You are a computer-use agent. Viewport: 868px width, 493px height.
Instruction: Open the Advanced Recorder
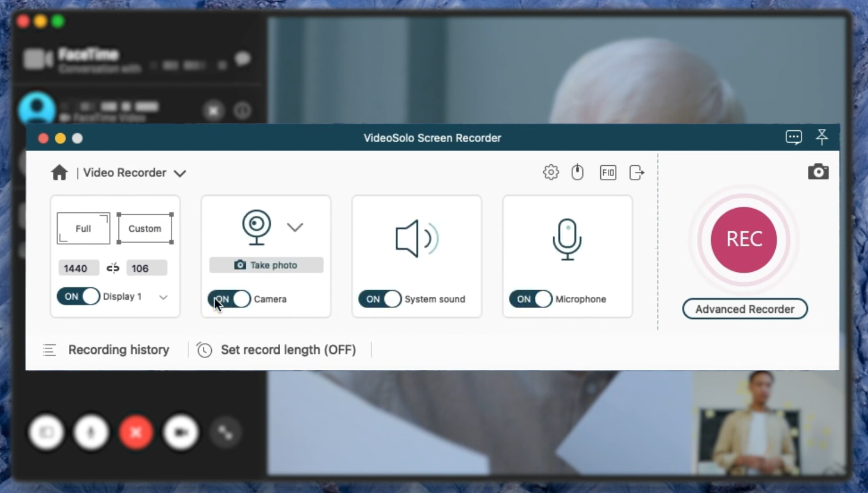tap(745, 309)
